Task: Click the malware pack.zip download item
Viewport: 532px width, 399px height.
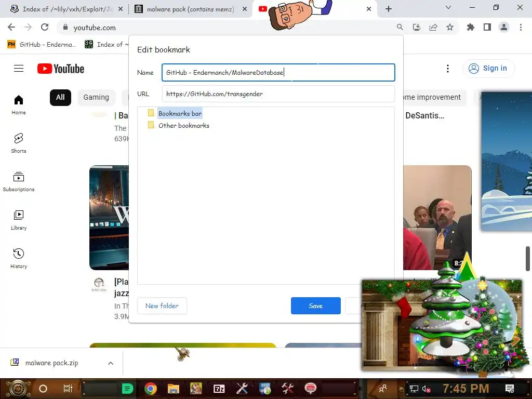Action: click(x=51, y=363)
